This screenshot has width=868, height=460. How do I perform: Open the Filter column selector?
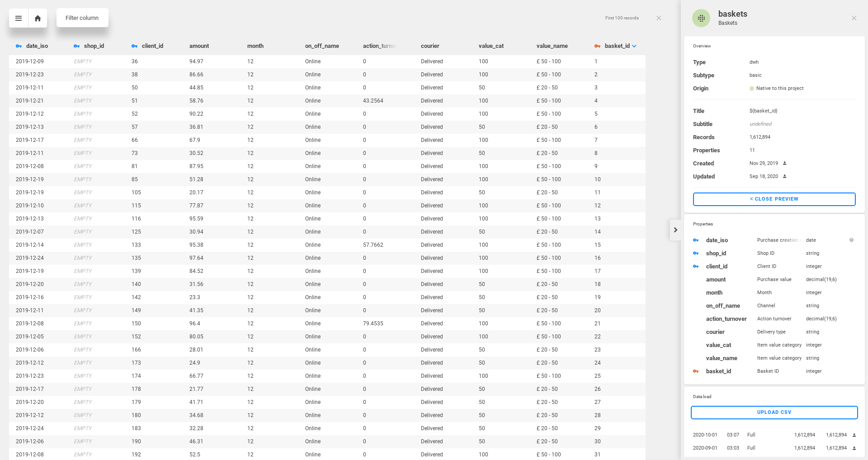(82, 18)
